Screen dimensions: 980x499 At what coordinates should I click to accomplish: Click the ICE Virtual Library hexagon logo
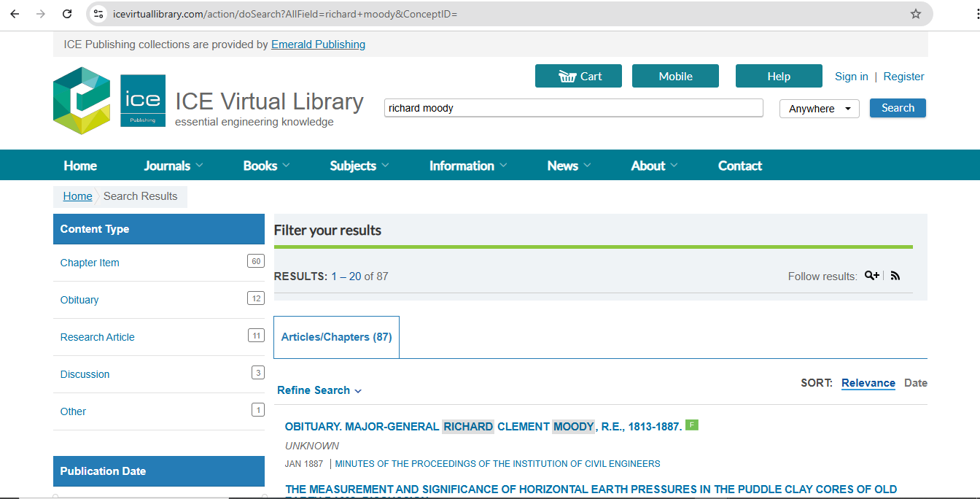(x=82, y=101)
